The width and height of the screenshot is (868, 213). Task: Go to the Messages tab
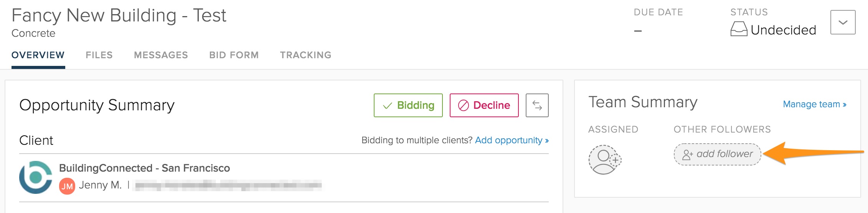[161, 55]
